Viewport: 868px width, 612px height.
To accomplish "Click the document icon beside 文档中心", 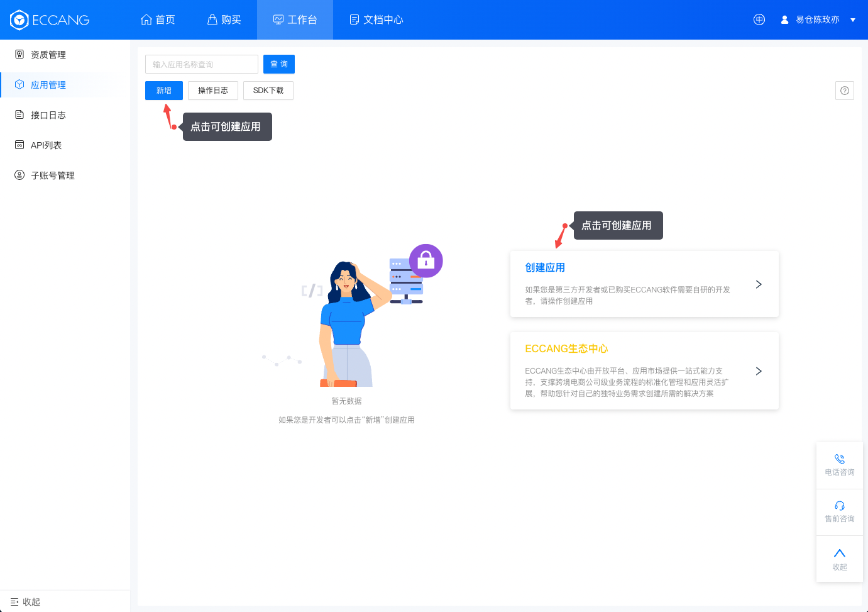I will (x=354, y=19).
